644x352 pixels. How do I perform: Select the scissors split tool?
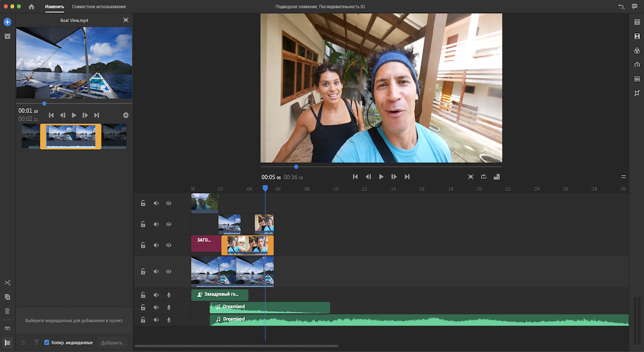(x=7, y=283)
